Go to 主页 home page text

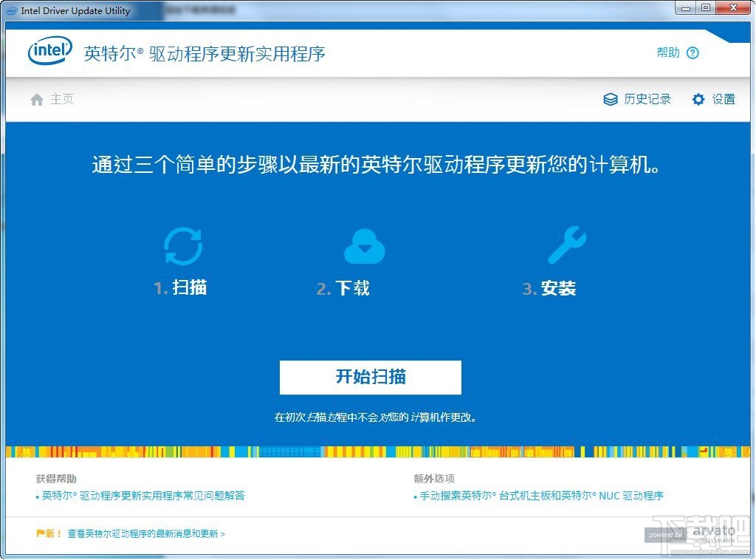[x=62, y=99]
